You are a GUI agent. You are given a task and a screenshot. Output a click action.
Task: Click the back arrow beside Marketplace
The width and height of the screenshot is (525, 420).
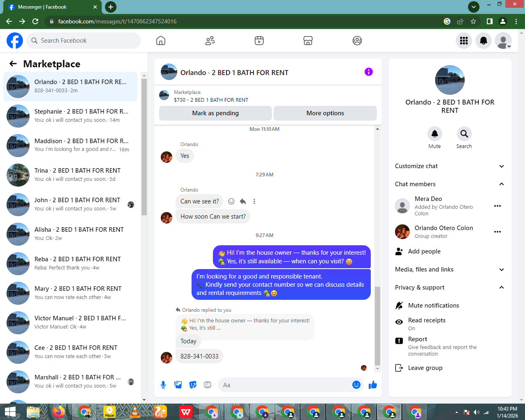click(13, 64)
